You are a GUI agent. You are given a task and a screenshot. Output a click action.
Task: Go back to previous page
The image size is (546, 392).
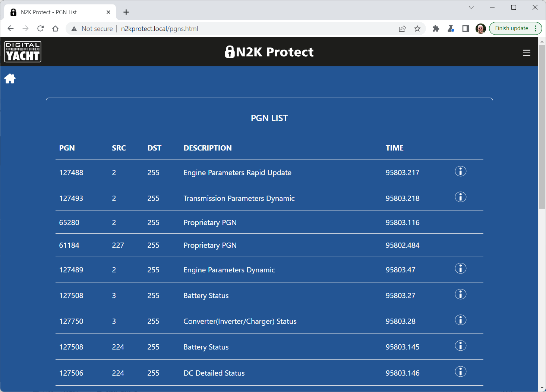[x=10, y=29]
